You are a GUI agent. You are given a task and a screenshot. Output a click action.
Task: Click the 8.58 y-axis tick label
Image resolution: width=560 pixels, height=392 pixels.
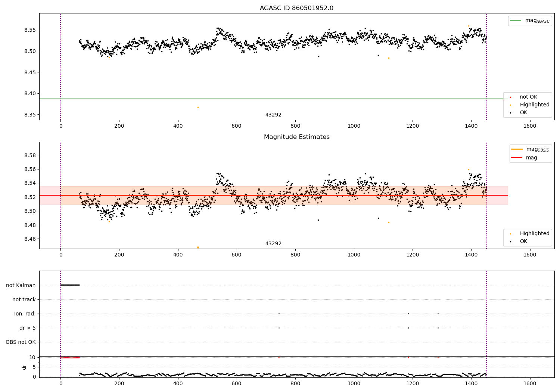click(x=29, y=155)
